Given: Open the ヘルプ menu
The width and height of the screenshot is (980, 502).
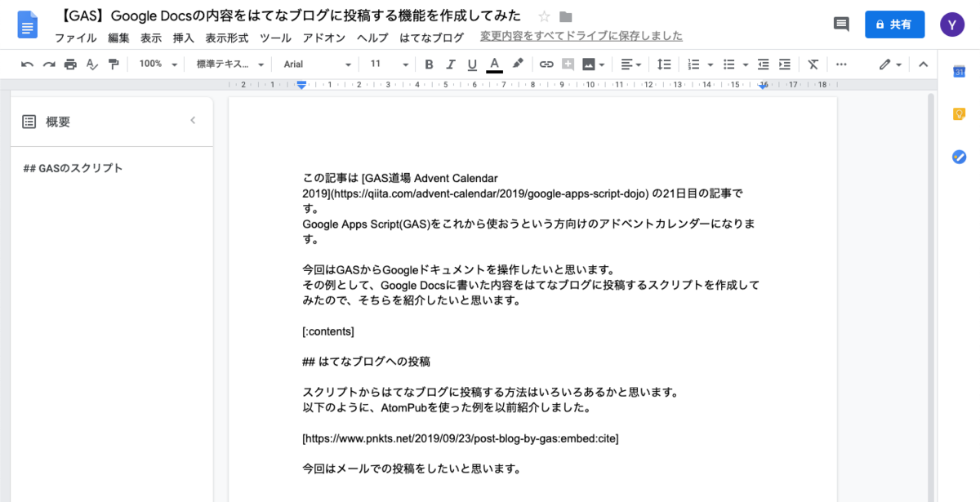Looking at the screenshot, I should point(373,38).
